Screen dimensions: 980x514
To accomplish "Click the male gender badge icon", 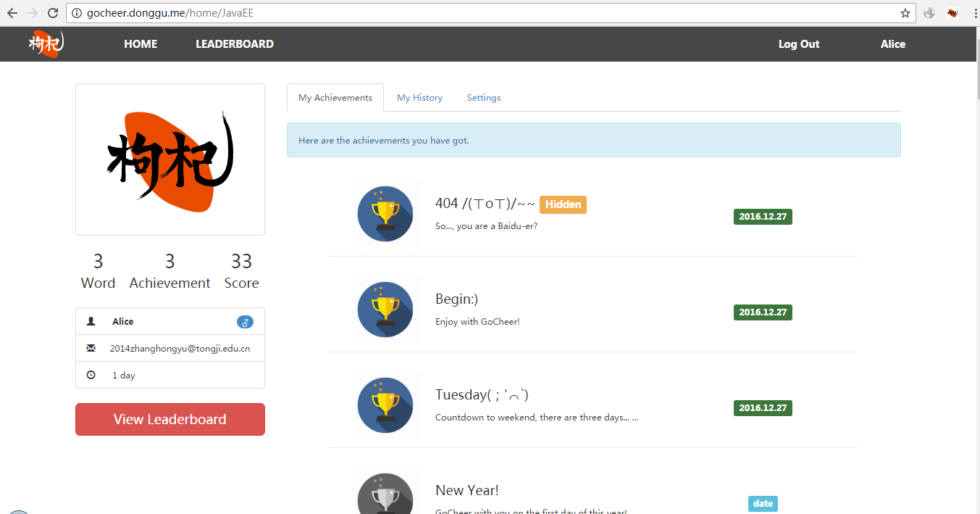I will tap(245, 322).
